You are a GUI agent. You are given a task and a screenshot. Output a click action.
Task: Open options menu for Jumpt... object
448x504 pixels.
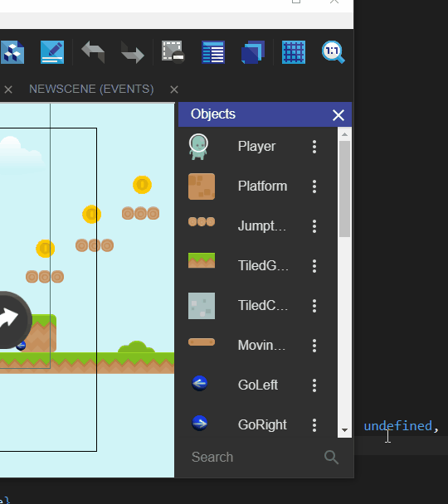point(314,226)
